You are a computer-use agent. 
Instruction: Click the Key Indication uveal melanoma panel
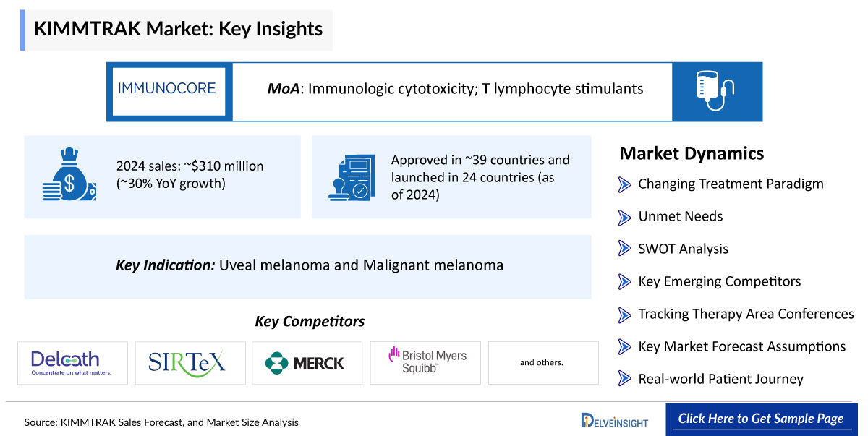pyautogui.click(x=307, y=266)
